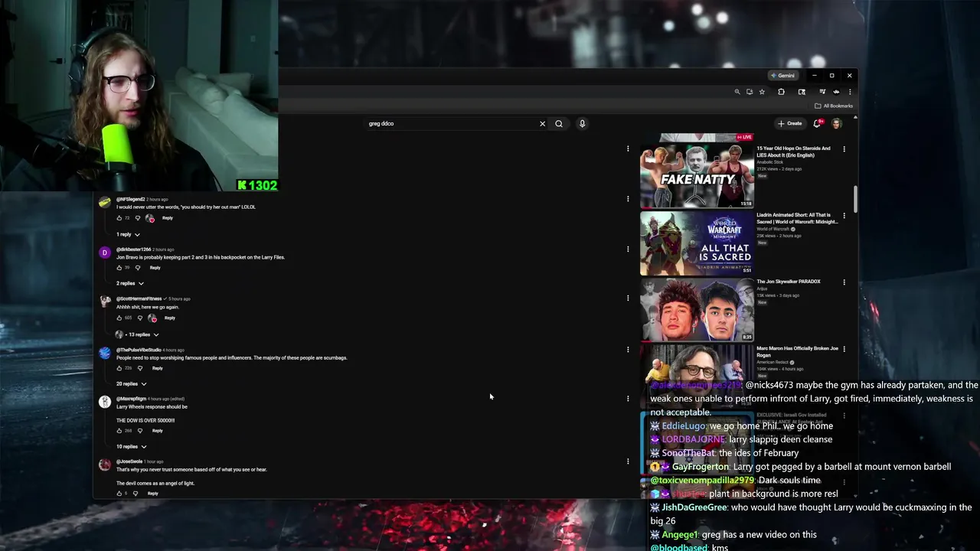The height and width of the screenshot is (551, 980).
Task: Expand '2 replies' under @dirkbester1266 comment
Action: [x=130, y=283]
